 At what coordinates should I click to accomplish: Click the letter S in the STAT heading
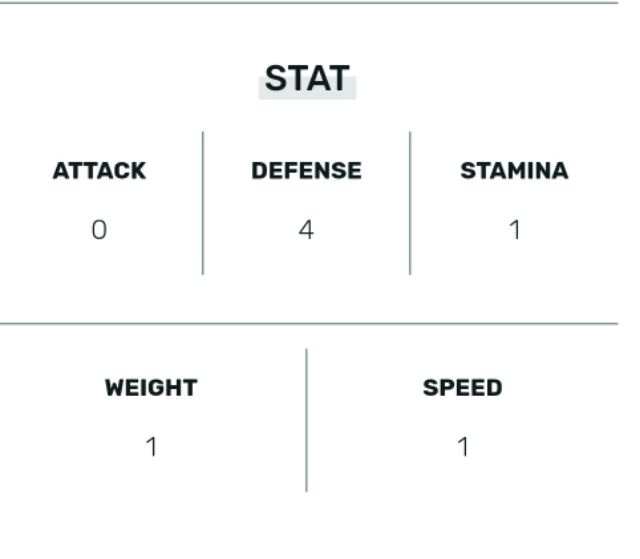tap(275, 79)
